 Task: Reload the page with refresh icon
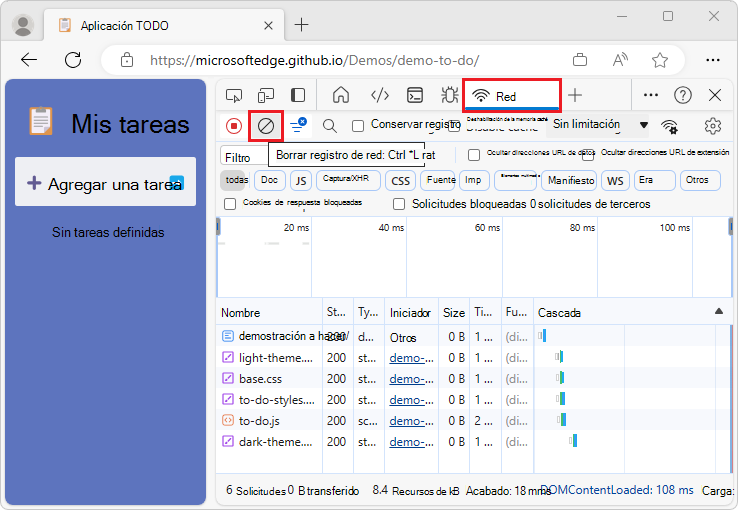click(x=73, y=60)
